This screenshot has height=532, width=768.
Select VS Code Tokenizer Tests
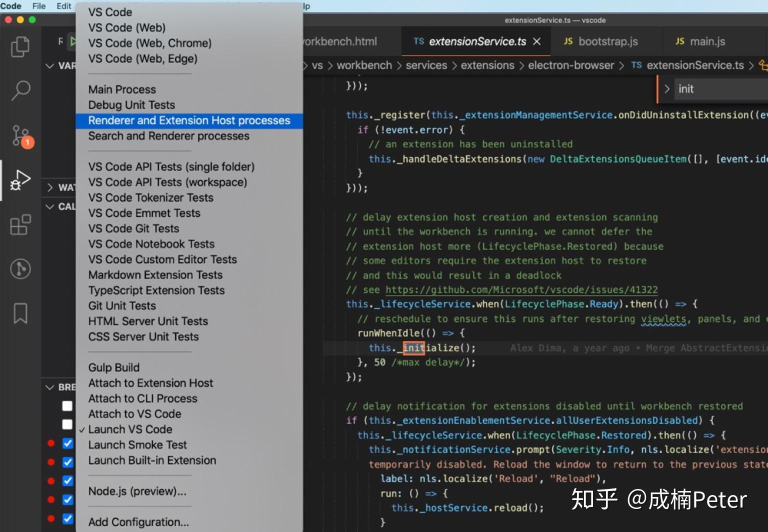click(189, 197)
